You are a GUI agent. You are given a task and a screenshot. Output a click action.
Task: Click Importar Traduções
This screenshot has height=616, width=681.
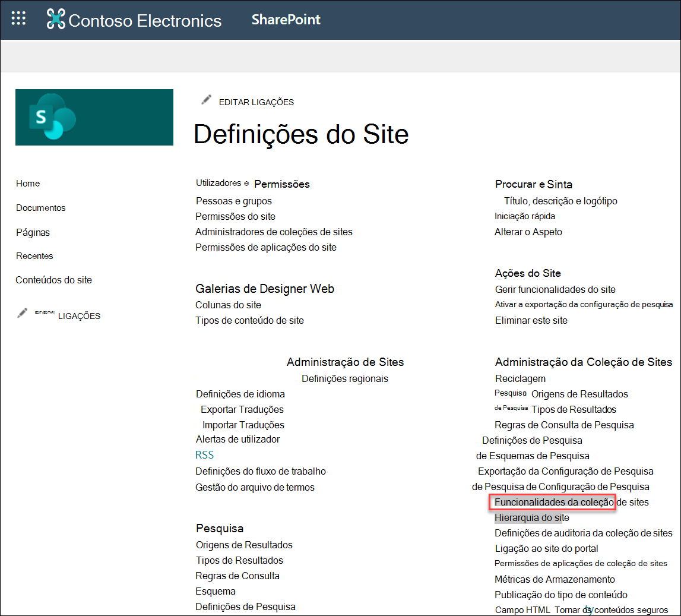243,425
